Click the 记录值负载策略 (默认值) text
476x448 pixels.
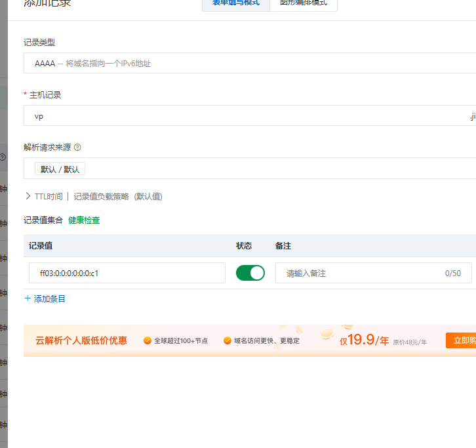[118, 197]
